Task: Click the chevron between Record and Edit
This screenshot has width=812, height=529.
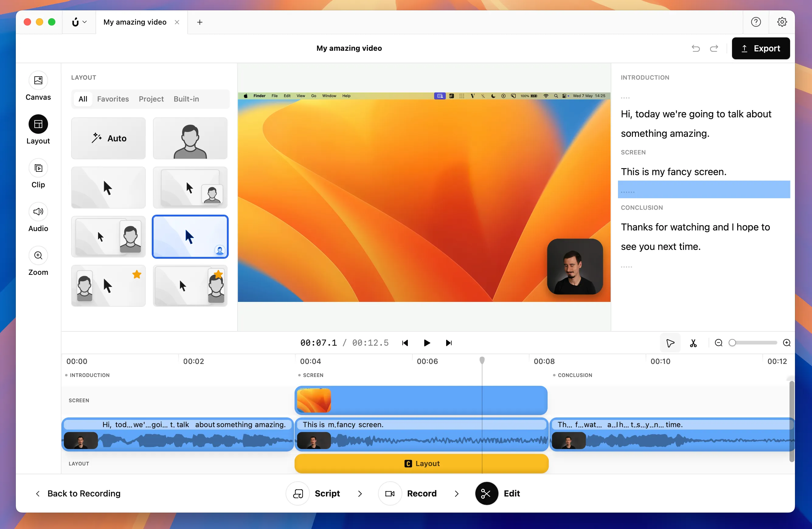Action: pos(456,493)
